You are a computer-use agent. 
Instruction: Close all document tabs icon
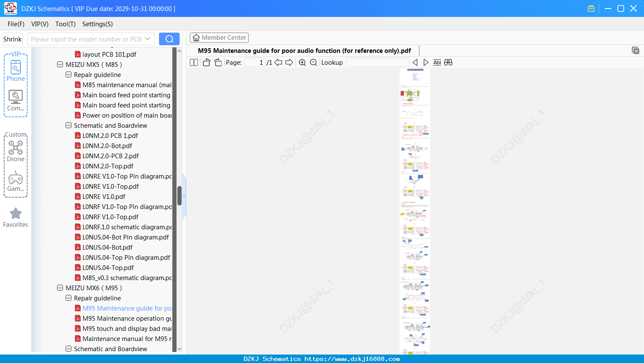[x=636, y=50]
